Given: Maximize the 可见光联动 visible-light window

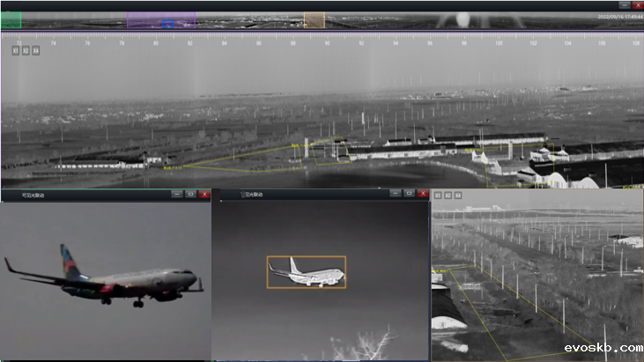Looking at the screenshot, I should 190,194.
